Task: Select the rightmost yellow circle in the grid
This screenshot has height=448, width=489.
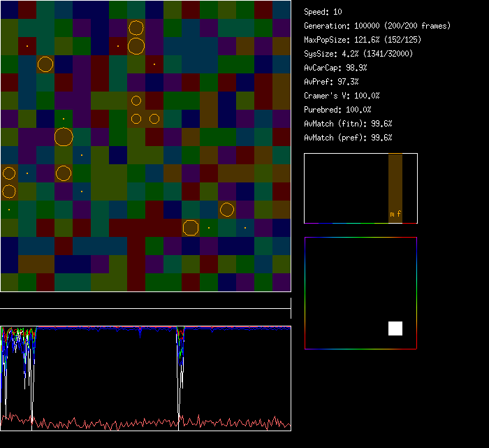Action: tap(226, 209)
